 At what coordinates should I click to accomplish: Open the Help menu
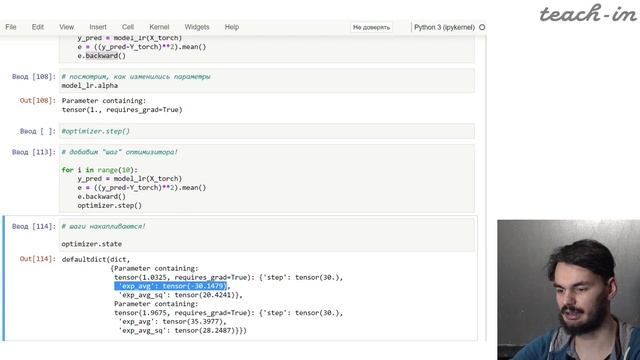click(232, 27)
